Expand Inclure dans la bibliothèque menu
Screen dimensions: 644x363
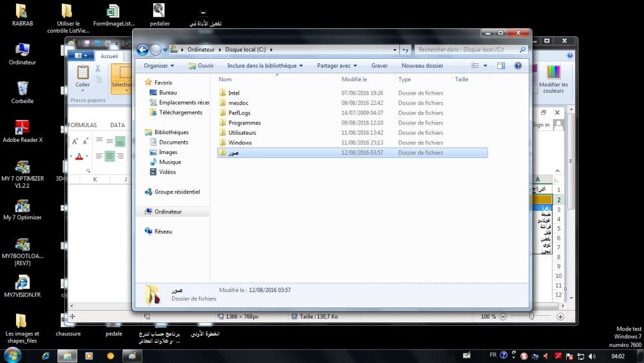[265, 66]
